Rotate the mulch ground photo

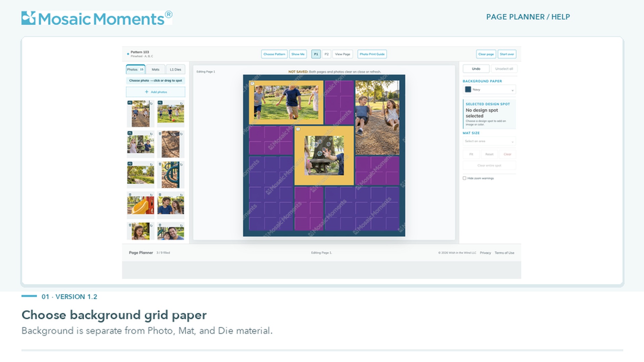[181, 134]
